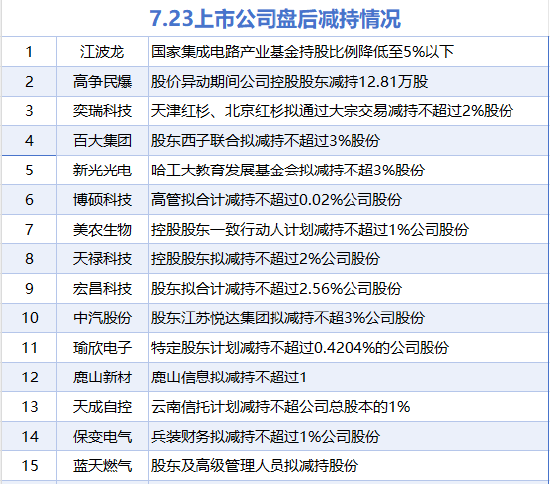Select the row number 11 cell
550x484 pixels.
29,348
